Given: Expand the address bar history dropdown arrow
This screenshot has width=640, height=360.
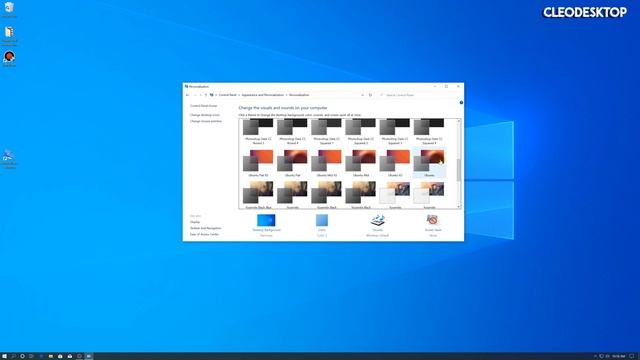Looking at the screenshot, I should tap(362, 95).
